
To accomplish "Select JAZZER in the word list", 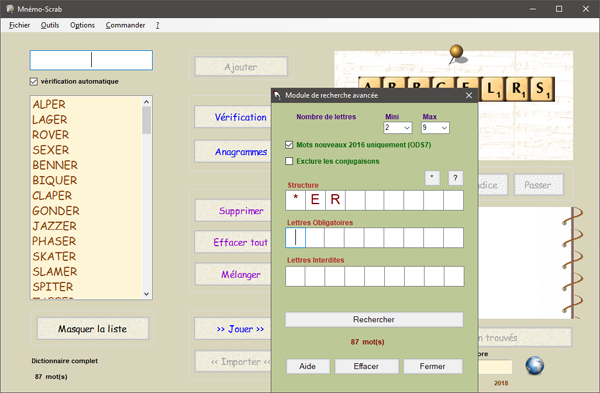I will [54, 226].
